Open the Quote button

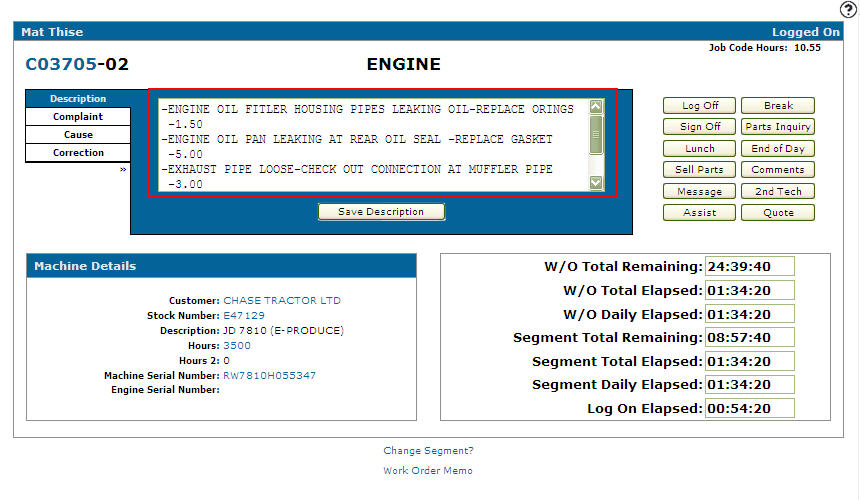coord(777,212)
